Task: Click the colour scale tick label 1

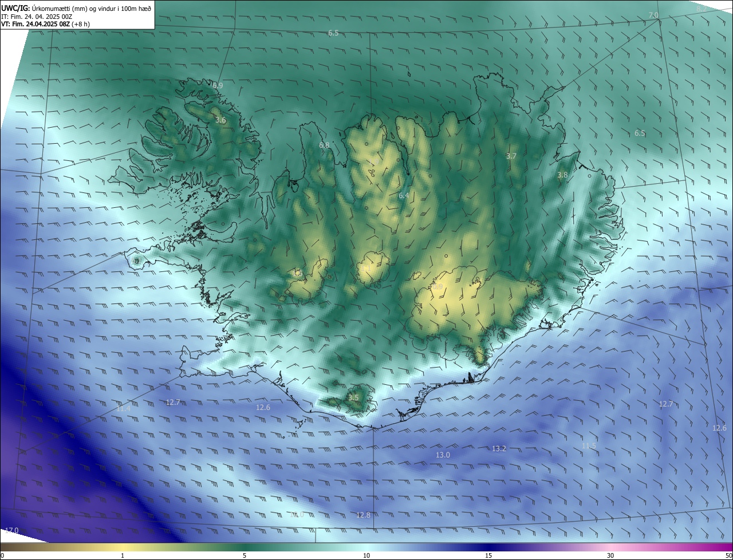Action: pyautogui.click(x=123, y=555)
